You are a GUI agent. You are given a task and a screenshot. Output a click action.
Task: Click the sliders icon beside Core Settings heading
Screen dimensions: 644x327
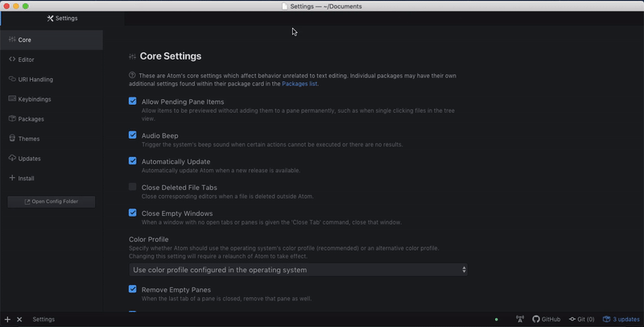(x=132, y=56)
